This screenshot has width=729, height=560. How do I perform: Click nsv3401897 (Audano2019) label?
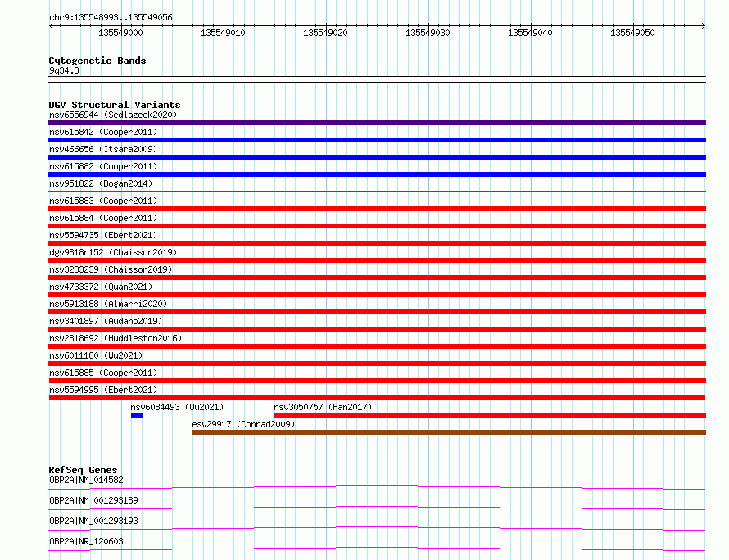point(106,321)
